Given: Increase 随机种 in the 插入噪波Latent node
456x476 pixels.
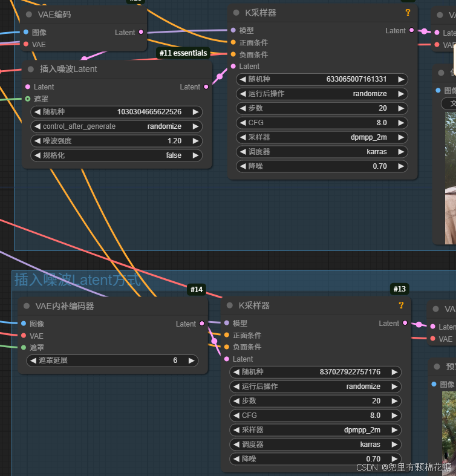Looking at the screenshot, I should click(195, 112).
